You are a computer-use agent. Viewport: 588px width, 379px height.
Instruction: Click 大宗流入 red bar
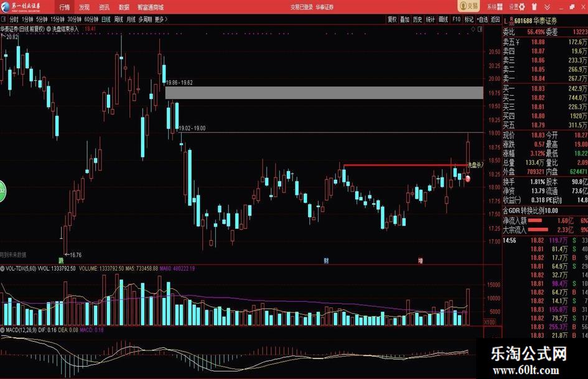[538, 229]
